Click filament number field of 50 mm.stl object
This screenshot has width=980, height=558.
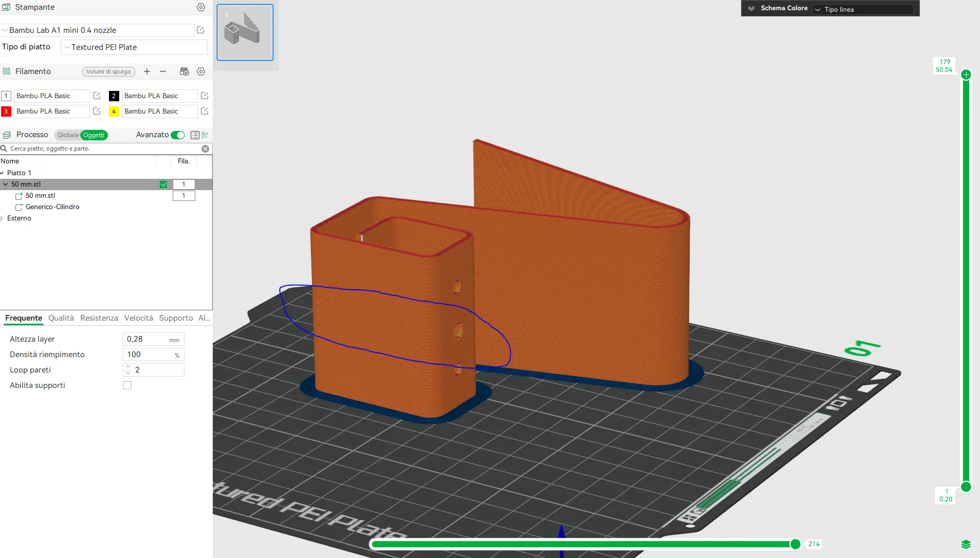pyautogui.click(x=183, y=184)
